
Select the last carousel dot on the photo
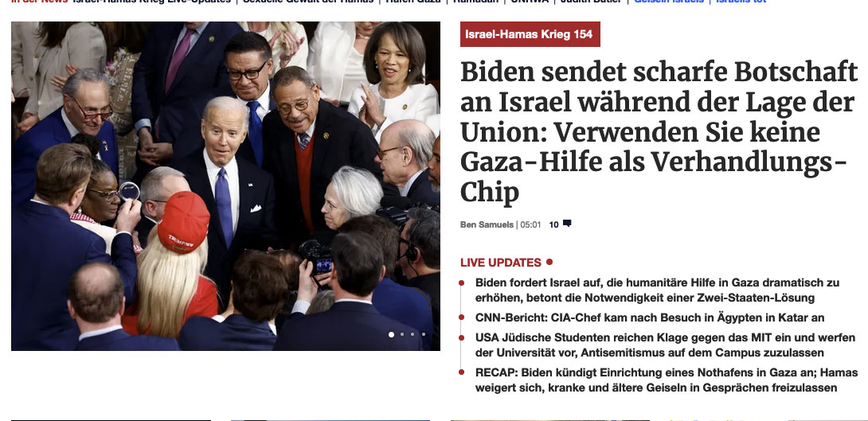click(x=424, y=334)
